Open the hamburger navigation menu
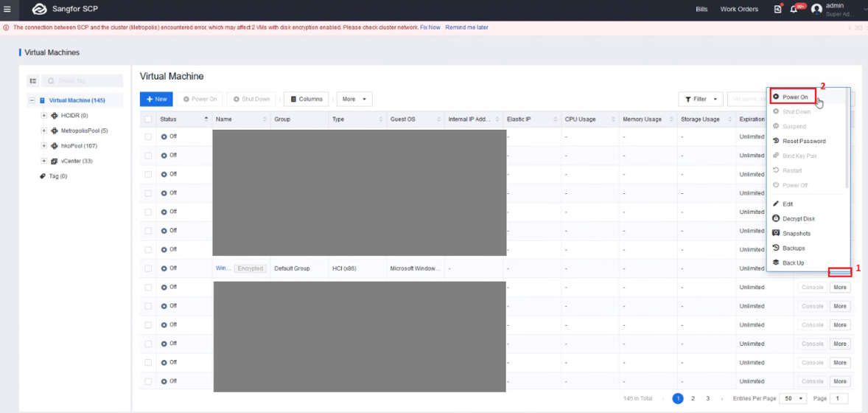The width and height of the screenshot is (868, 413). (x=7, y=10)
